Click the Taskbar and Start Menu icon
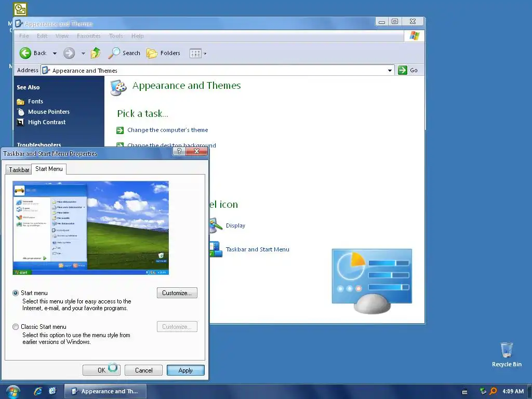The width and height of the screenshot is (532, 399). [x=216, y=249]
